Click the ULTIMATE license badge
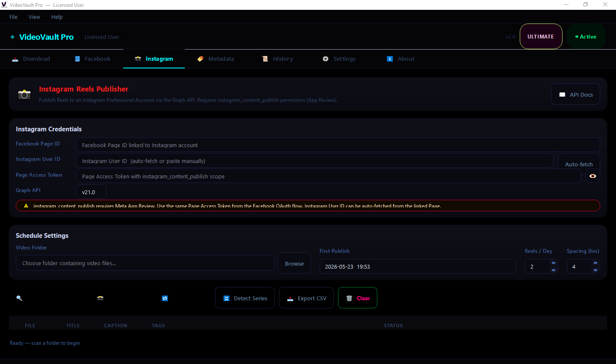 [541, 37]
